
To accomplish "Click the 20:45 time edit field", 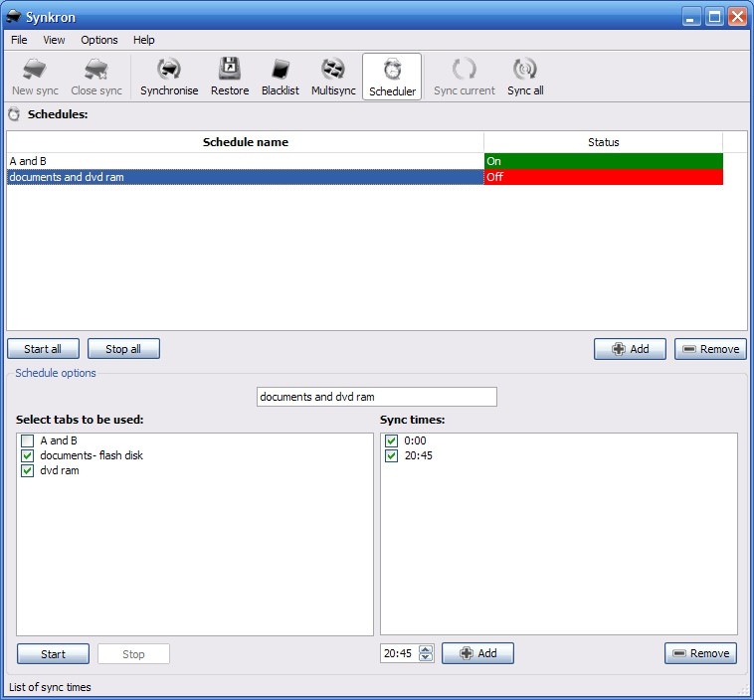I will click(x=399, y=653).
